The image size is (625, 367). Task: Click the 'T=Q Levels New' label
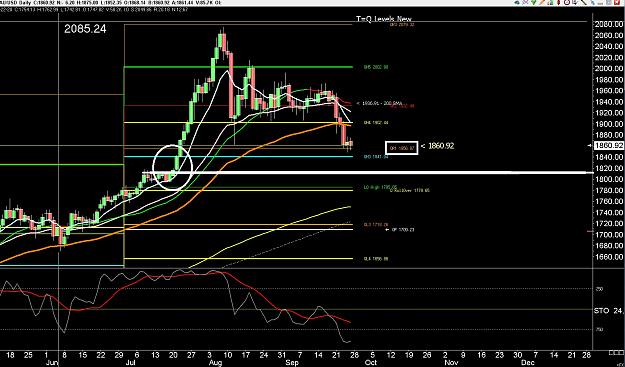pyautogui.click(x=384, y=19)
